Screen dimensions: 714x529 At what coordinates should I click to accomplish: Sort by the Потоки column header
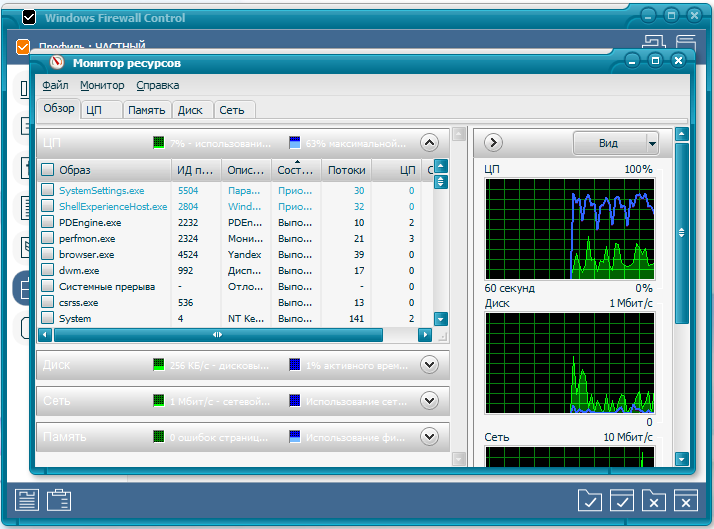(346, 170)
